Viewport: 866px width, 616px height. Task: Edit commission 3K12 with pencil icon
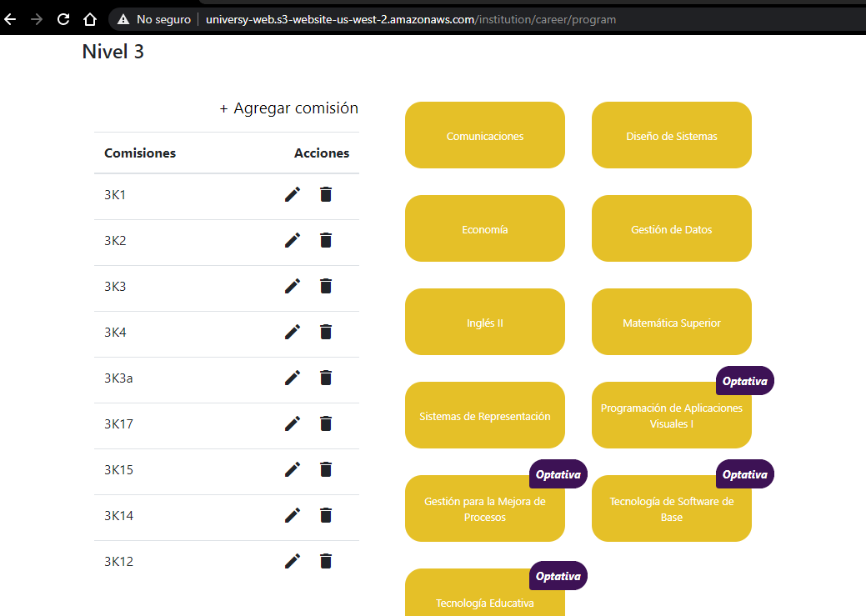pos(293,561)
